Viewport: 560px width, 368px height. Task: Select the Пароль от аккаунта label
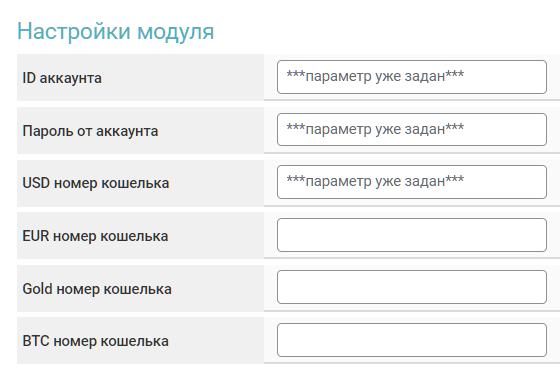point(90,131)
